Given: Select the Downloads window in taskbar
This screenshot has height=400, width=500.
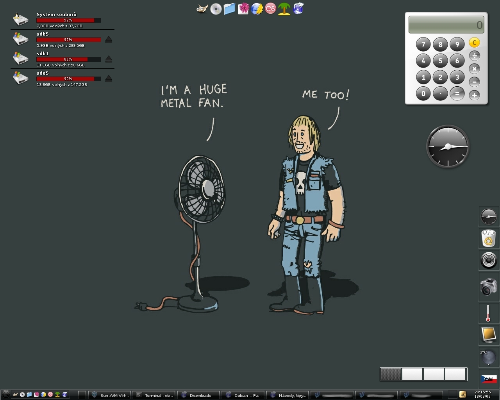Looking at the screenshot, I should pos(198,395).
